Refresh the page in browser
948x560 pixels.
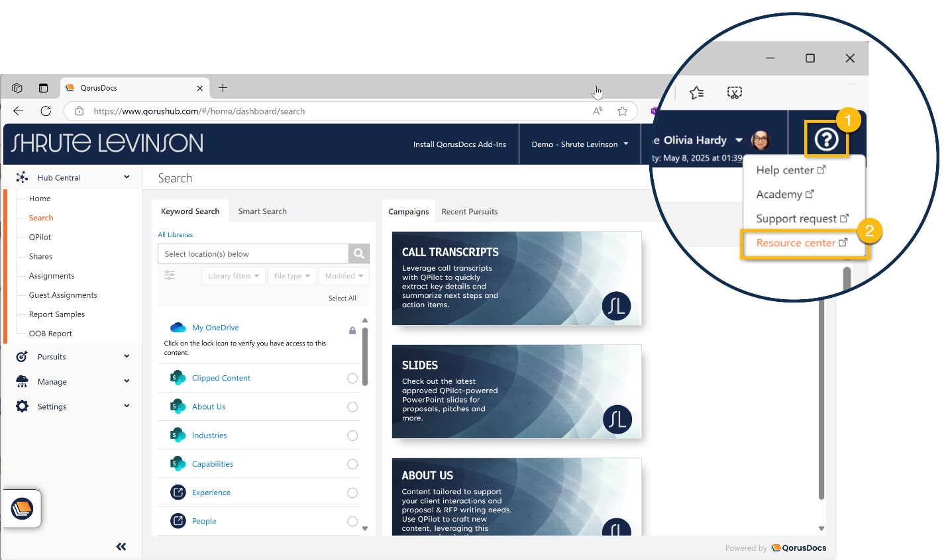[x=46, y=111]
